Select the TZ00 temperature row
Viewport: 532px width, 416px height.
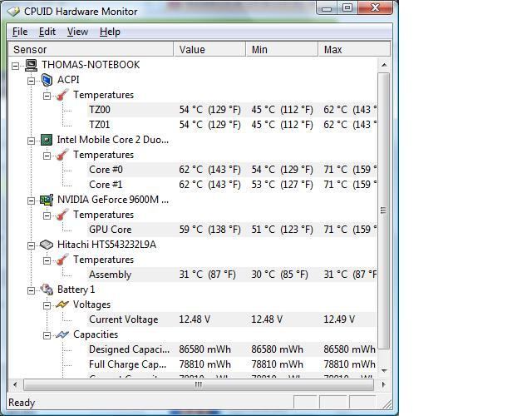232,110
